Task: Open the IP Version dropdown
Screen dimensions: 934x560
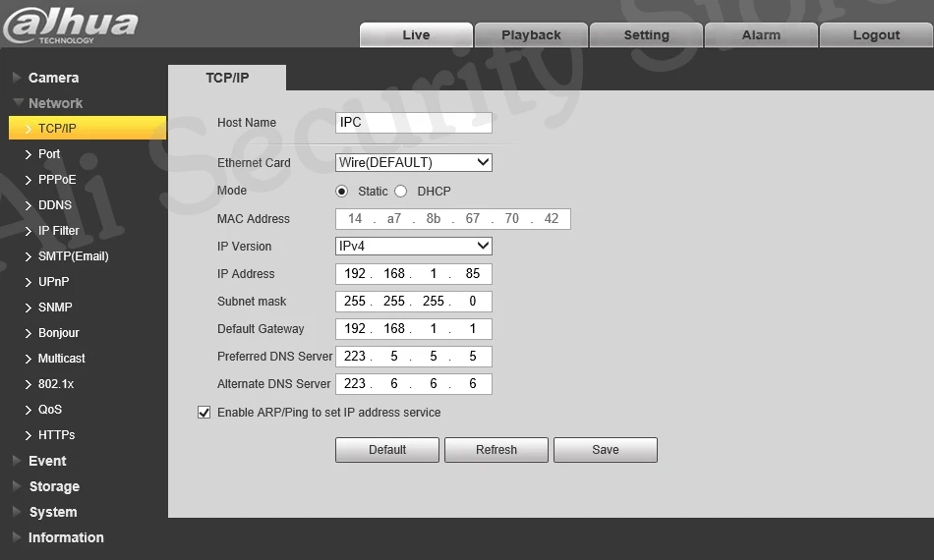Action: [413, 246]
